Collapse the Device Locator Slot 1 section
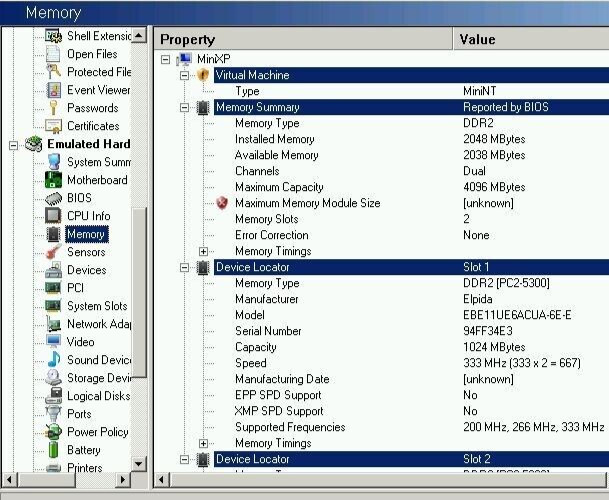The image size is (609, 500). [184, 267]
